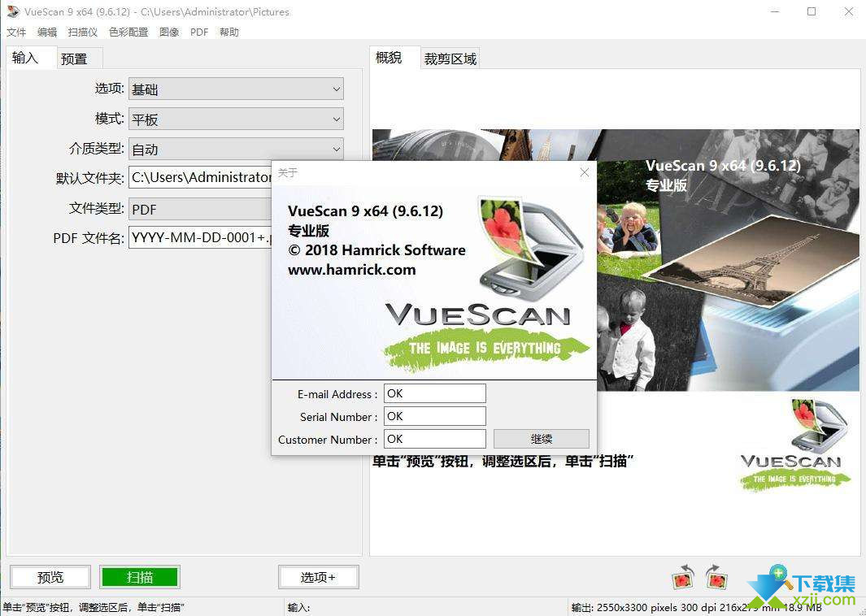
Task: Expand the 模式 dropdown showing 平板
Action: pyautogui.click(x=236, y=119)
